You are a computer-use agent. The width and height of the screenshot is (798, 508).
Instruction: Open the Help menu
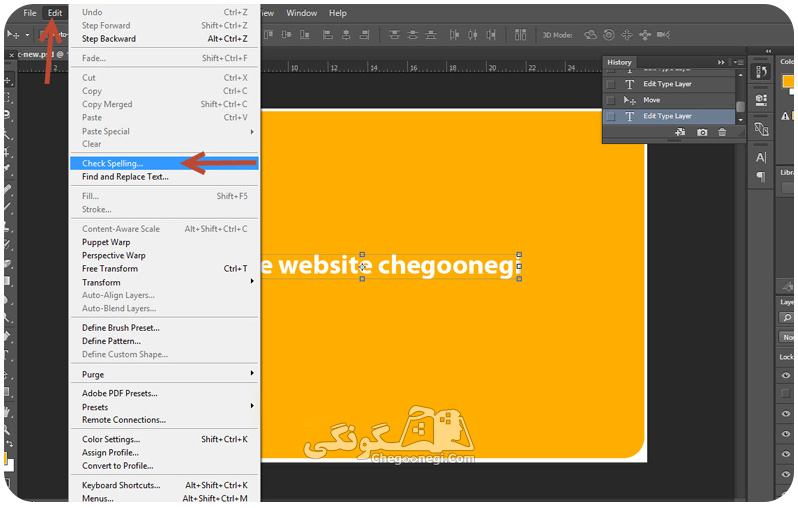pos(337,13)
